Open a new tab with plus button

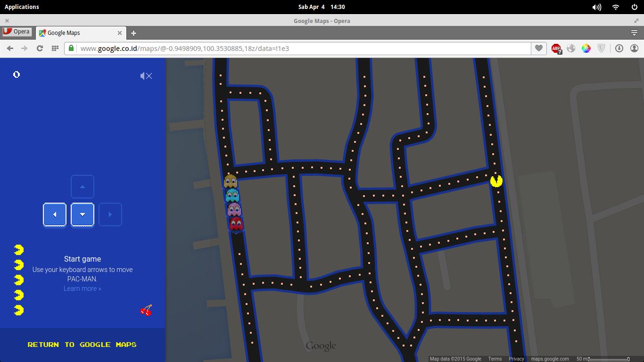point(134,33)
